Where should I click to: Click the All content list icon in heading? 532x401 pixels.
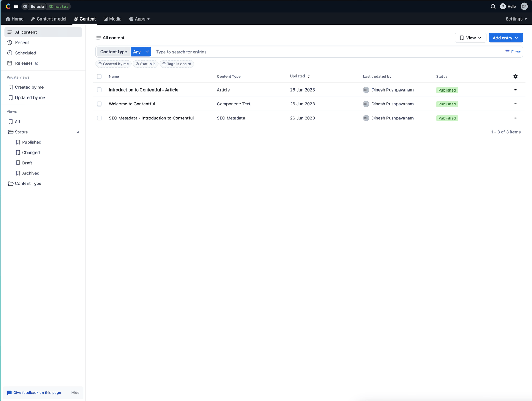[98, 38]
